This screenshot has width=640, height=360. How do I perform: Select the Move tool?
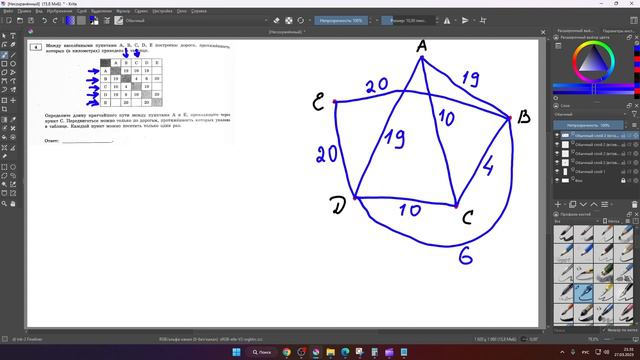tap(13, 100)
